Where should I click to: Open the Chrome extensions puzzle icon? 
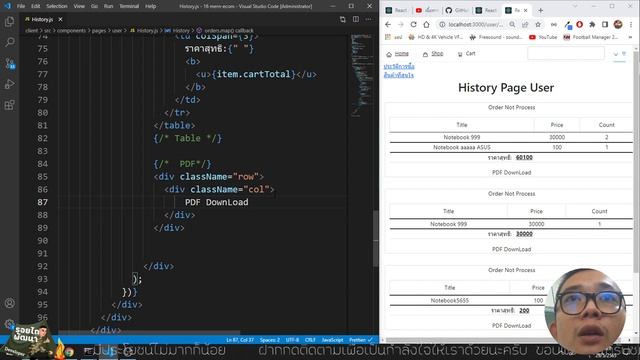592,24
